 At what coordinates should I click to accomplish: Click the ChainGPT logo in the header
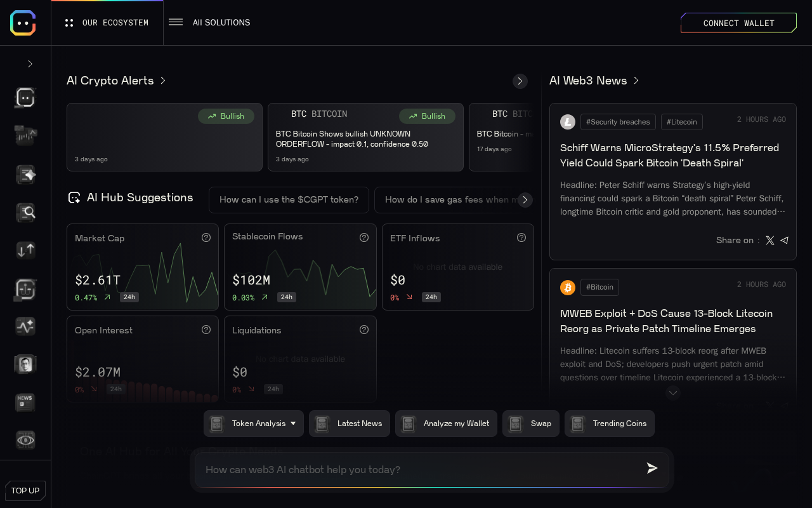point(23,23)
